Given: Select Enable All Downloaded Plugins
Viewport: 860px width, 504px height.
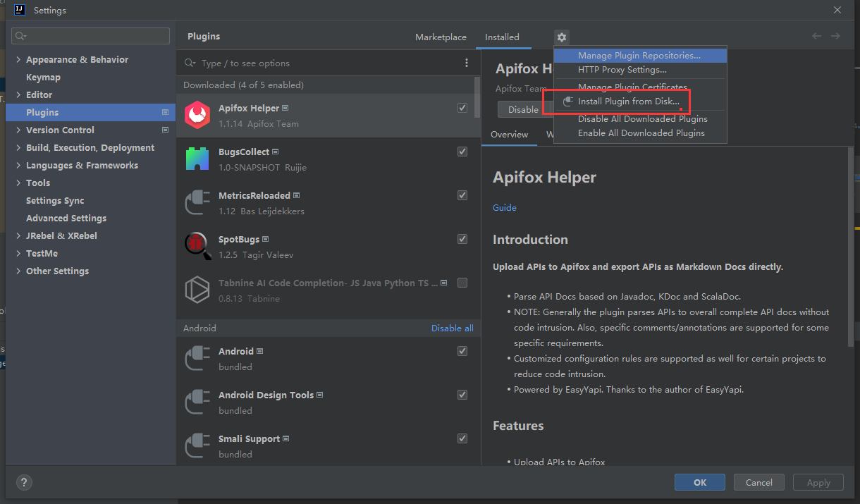Looking at the screenshot, I should tap(640, 133).
